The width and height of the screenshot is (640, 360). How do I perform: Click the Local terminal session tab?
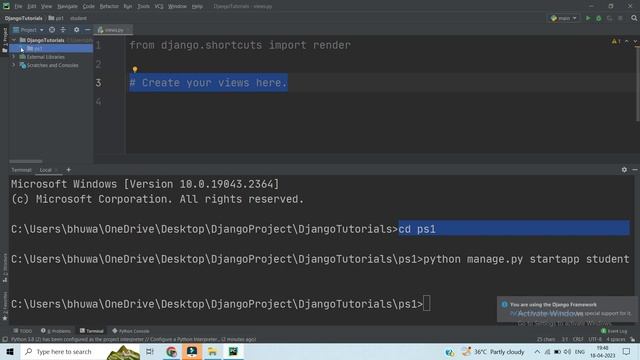point(46,170)
